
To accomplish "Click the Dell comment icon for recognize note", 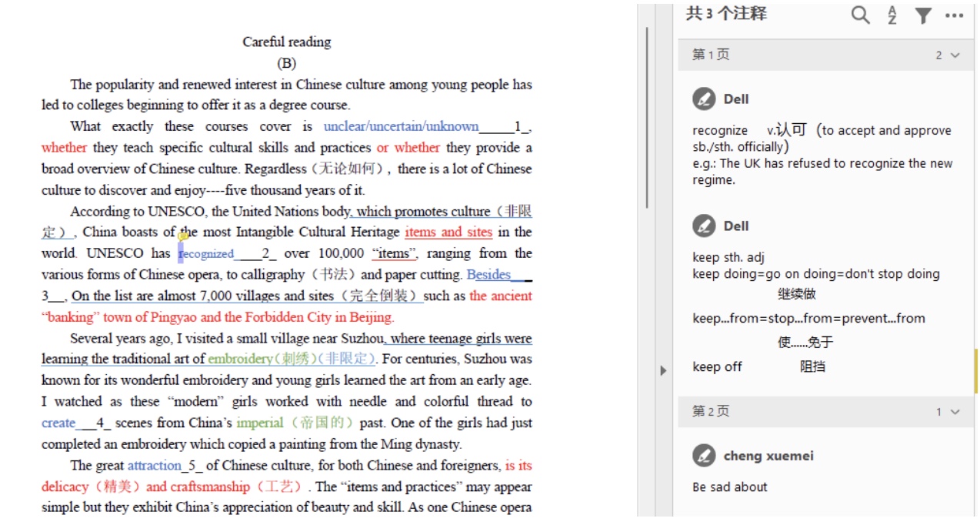I will (704, 99).
